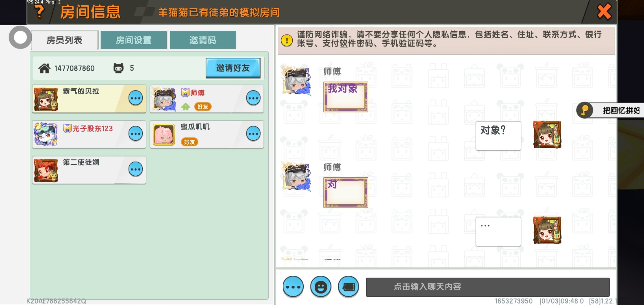644x305 pixels.
Task: Click the 把回忆拼好 music note icon
Action: (x=585, y=110)
